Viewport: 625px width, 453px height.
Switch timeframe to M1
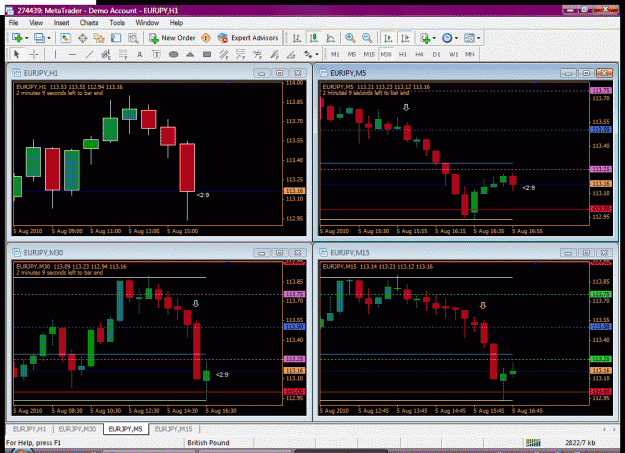pyautogui.click(x=335, y=54)
